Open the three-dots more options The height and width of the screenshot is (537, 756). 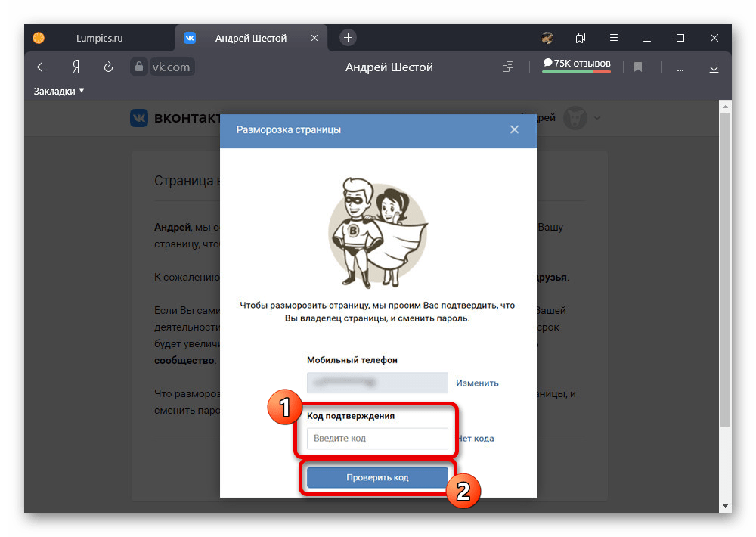click(680, 69)
